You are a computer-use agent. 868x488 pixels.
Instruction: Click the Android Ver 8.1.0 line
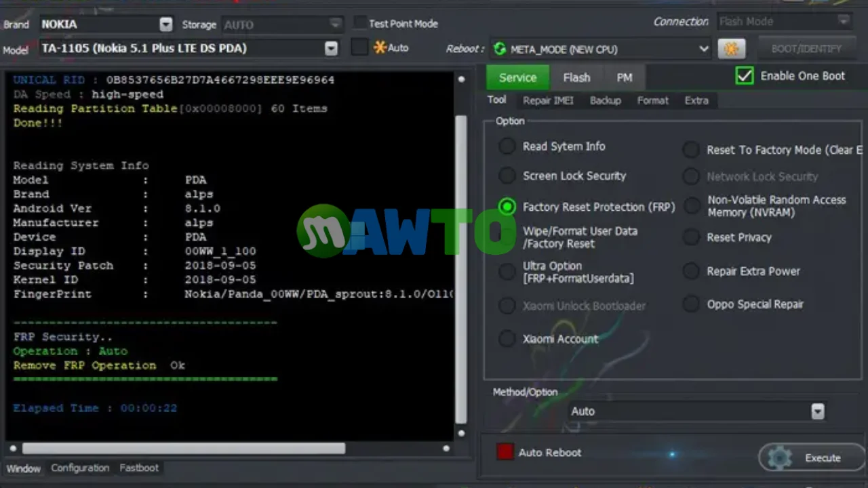(x=117, y=209)
